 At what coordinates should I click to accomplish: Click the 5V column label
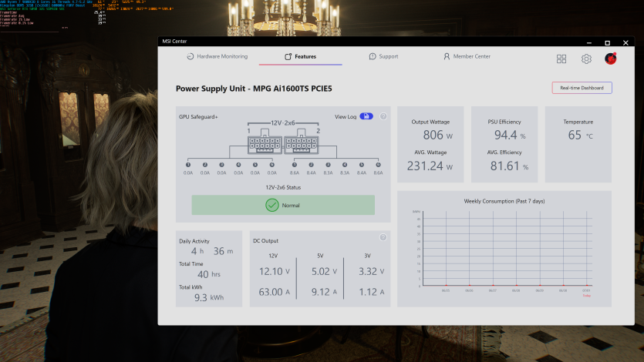point(320,256)
